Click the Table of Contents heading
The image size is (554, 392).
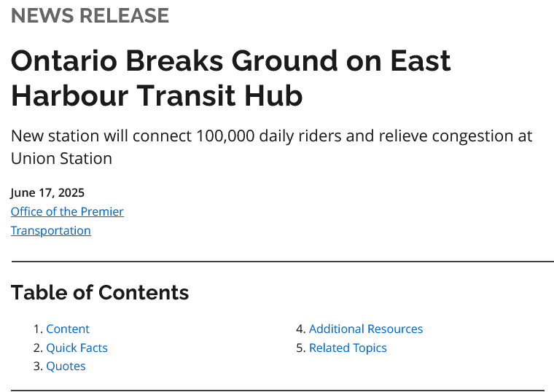100,292
